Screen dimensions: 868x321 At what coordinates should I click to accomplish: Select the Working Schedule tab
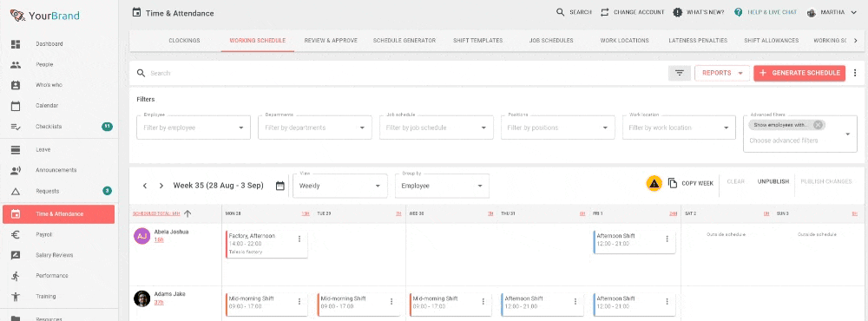click(258, 41)
